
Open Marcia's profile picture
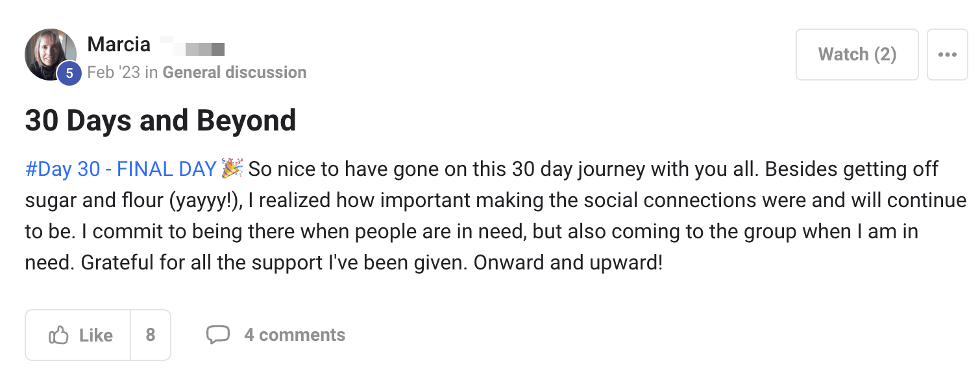[x=49, y=52]
